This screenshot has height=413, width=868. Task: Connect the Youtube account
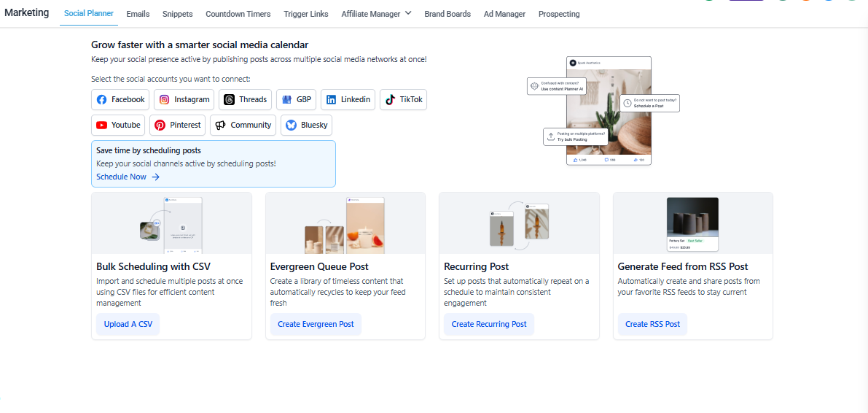(119, 126)
